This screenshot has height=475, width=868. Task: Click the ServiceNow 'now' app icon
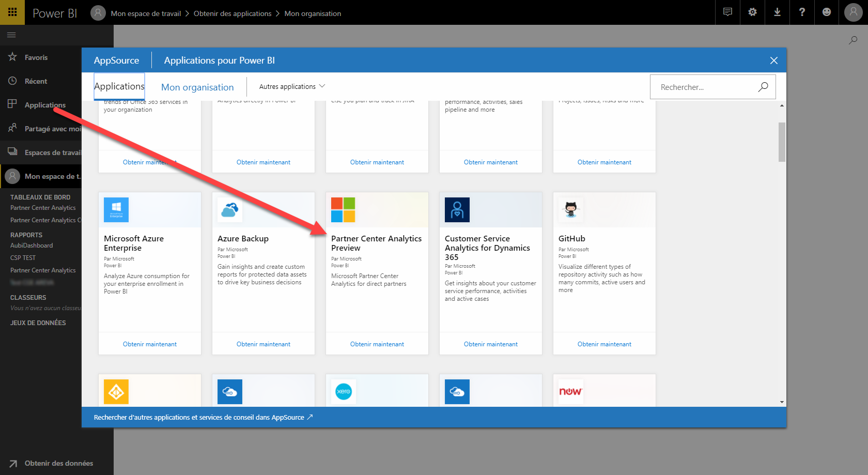click(x=571, y=391)
